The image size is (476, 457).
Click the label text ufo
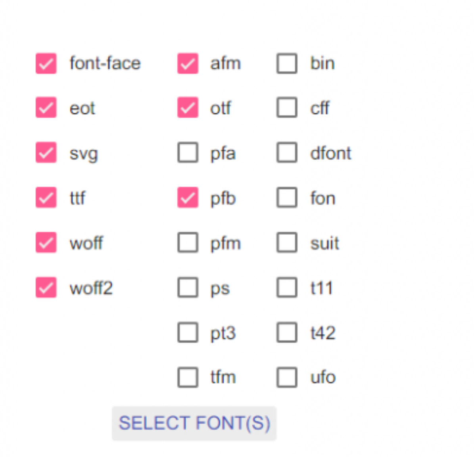click(x=323, y=377)
